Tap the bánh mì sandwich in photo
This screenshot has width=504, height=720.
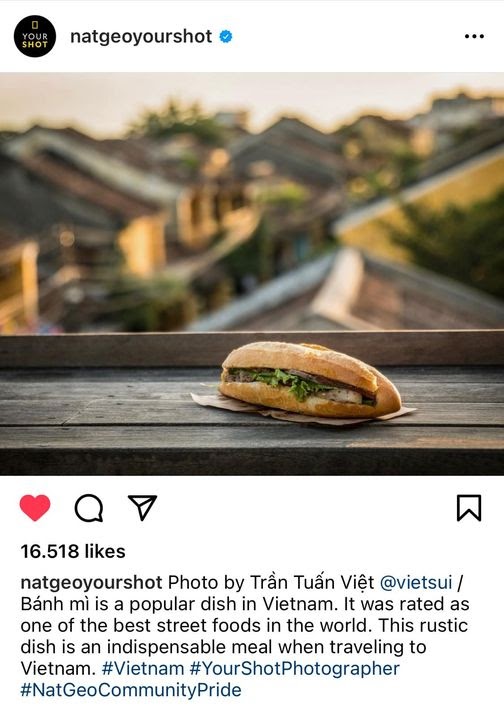309,380
